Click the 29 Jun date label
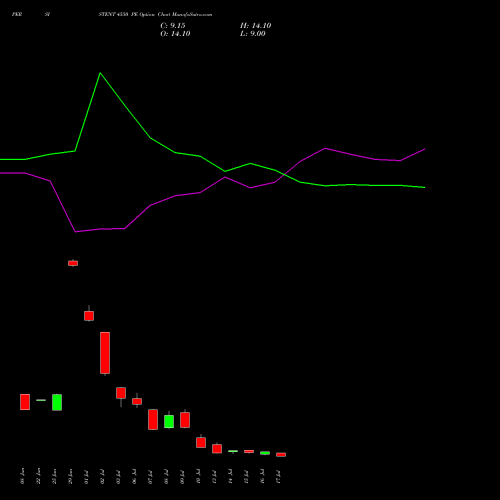500x500 pixels. pyautogui.click(x=70, y=476)
